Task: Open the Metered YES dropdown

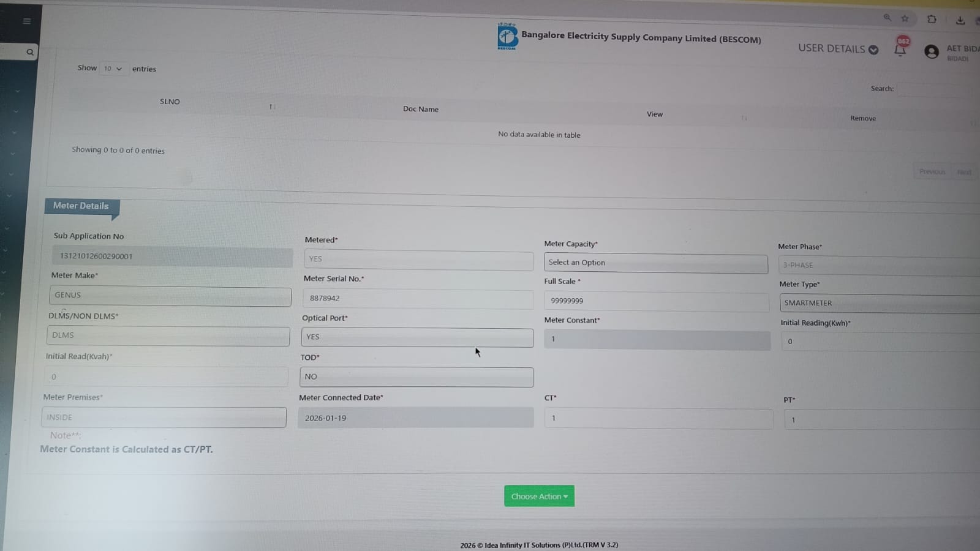Action: (418, 260)
